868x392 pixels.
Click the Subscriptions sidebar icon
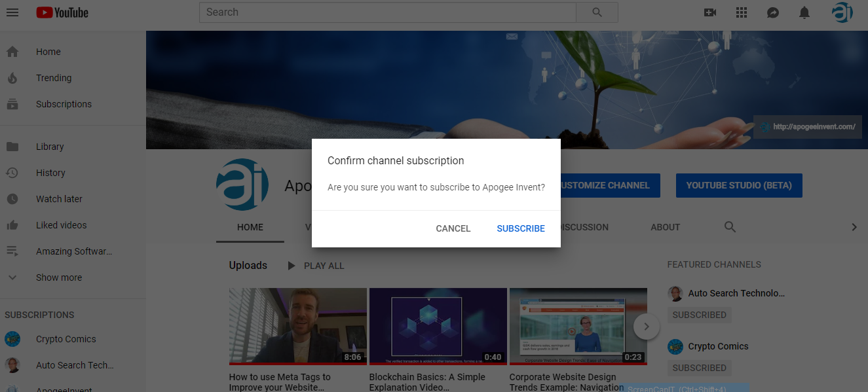tap(12, 104)
